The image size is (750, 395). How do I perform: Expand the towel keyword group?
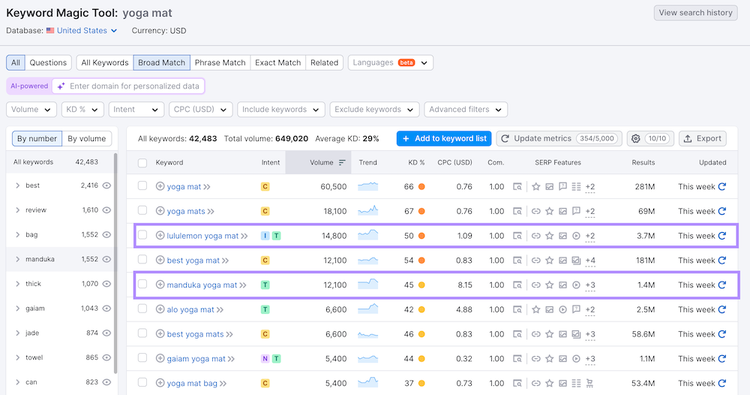18,357
